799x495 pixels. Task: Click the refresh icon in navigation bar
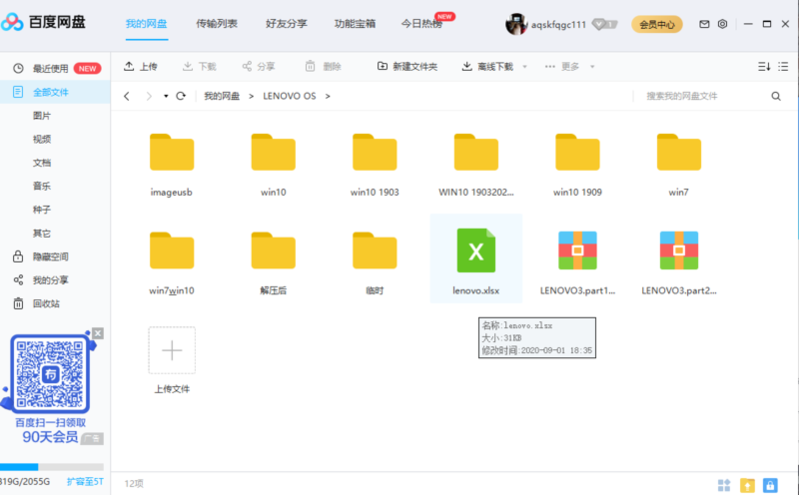click(x=181, y=96)
